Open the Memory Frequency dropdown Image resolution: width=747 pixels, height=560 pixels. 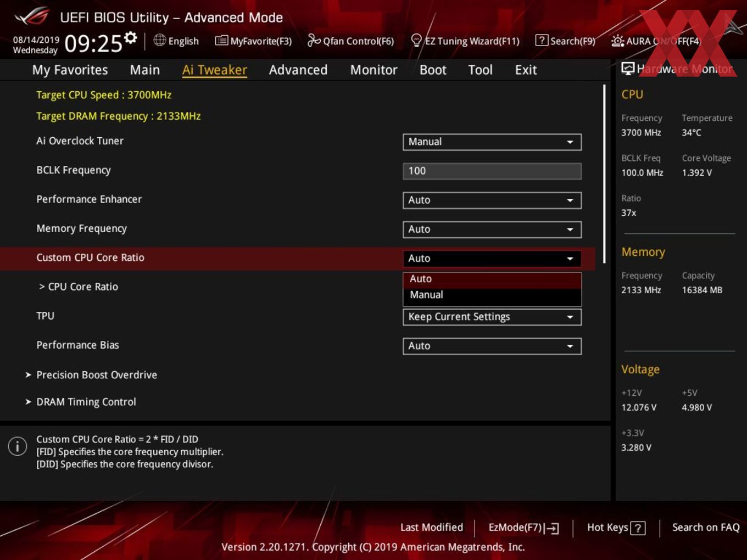pyautogui.click(x=492, y=229)
